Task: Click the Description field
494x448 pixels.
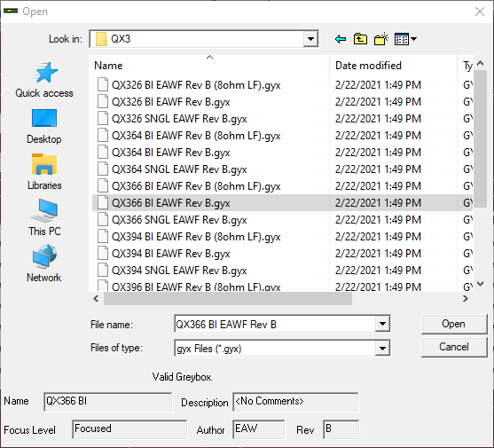Action: pos(295,402)
